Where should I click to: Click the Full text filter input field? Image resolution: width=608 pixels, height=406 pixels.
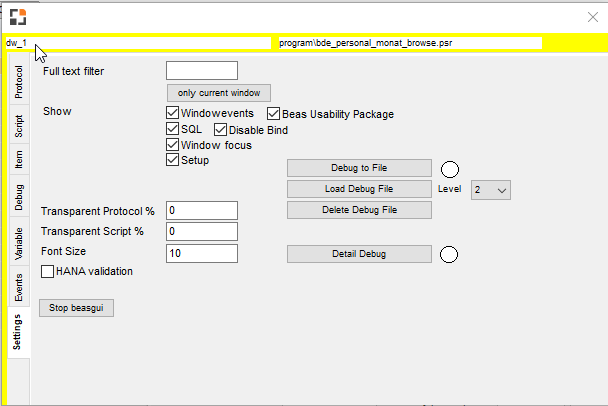pyautogui.click(x=201, y=71)
